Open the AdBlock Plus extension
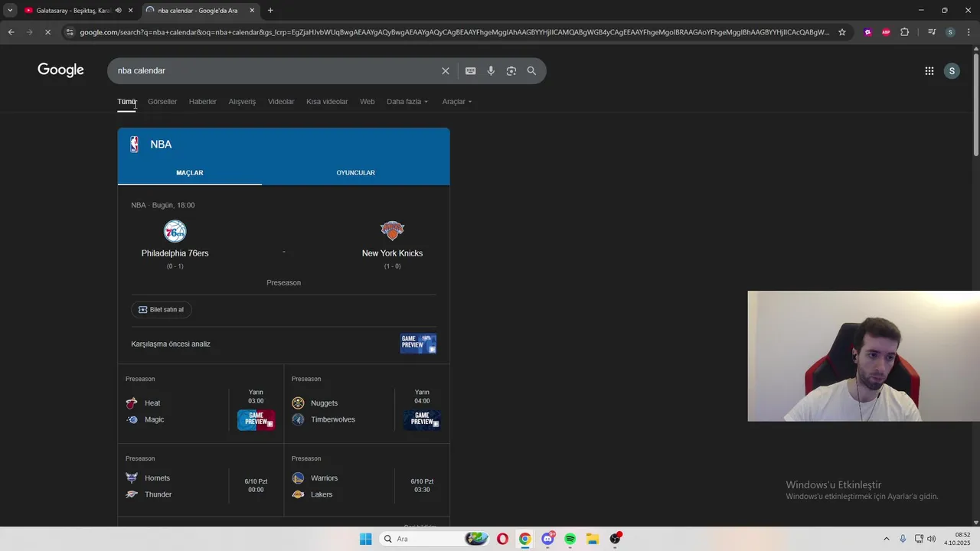Image resolution: width=980 pixels, height=551 pixels. [x=886, y=32]
